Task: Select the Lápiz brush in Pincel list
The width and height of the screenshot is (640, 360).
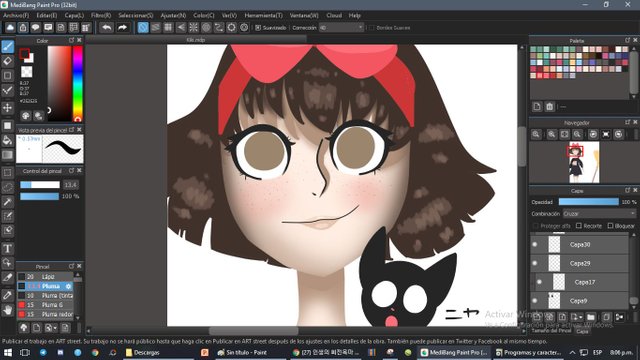Action: pos(45,277)
